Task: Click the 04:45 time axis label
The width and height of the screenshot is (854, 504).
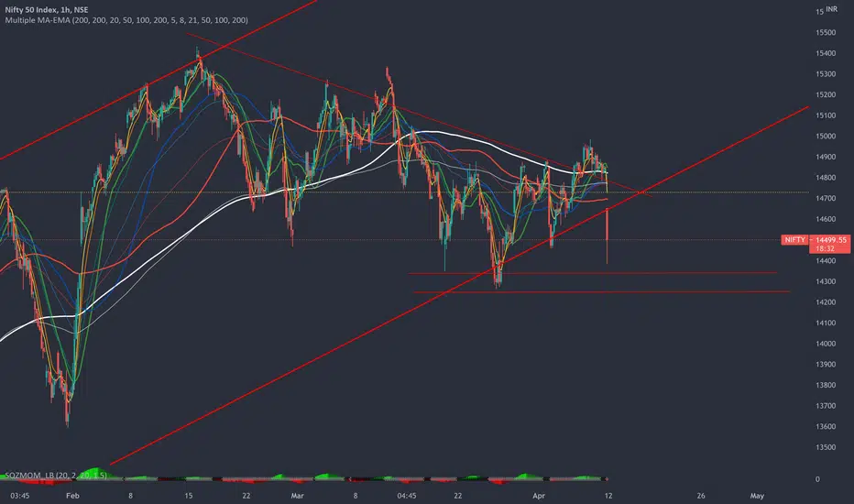Action: coord(407,496)
